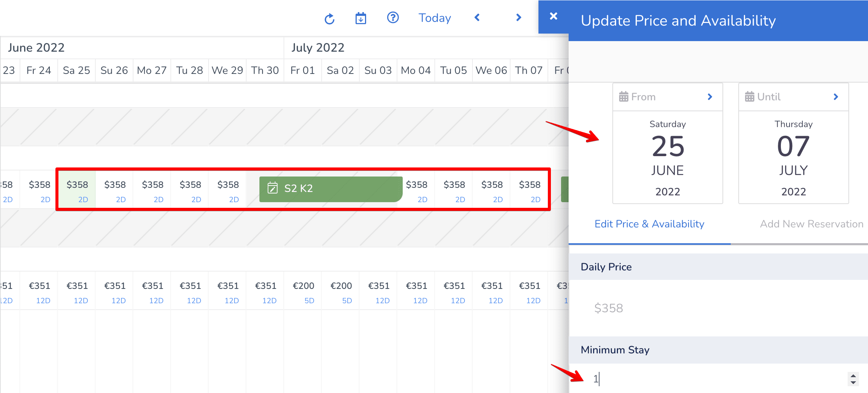Select the $358 cell under Sa 25
The height and width of the screenshot is (393, 868).
click(77, 189)
